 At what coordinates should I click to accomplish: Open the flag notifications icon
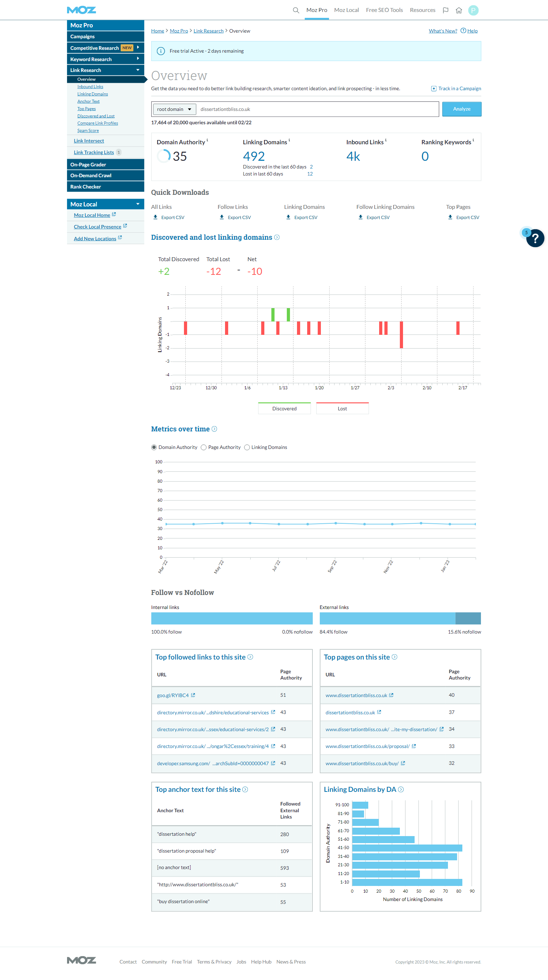point(445,10)
